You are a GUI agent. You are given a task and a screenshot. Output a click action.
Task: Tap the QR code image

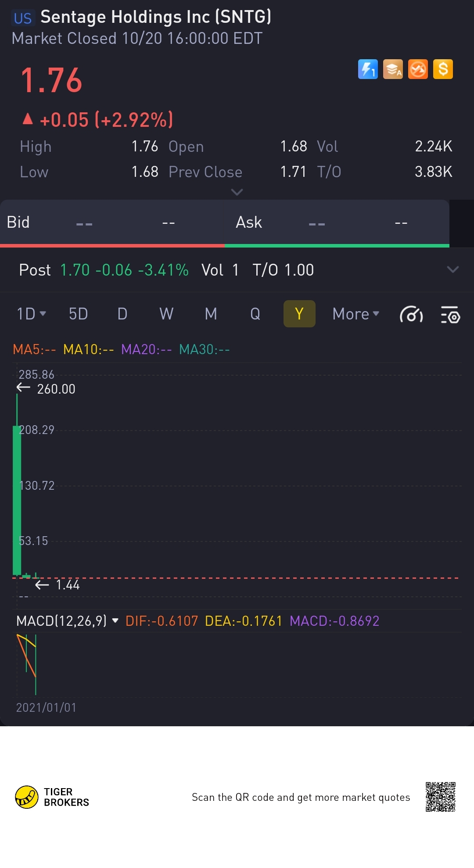pyautogui.click(x=440, y=797)
